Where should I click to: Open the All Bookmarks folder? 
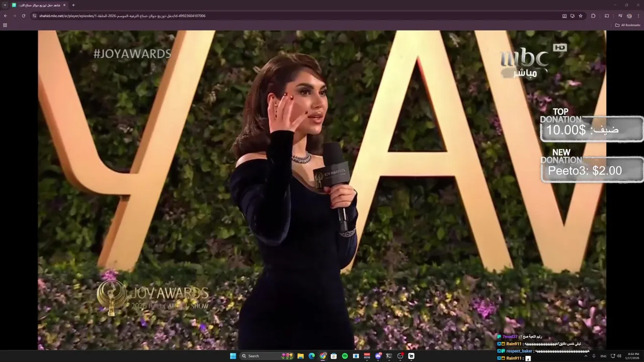click(x=628, y=25)
